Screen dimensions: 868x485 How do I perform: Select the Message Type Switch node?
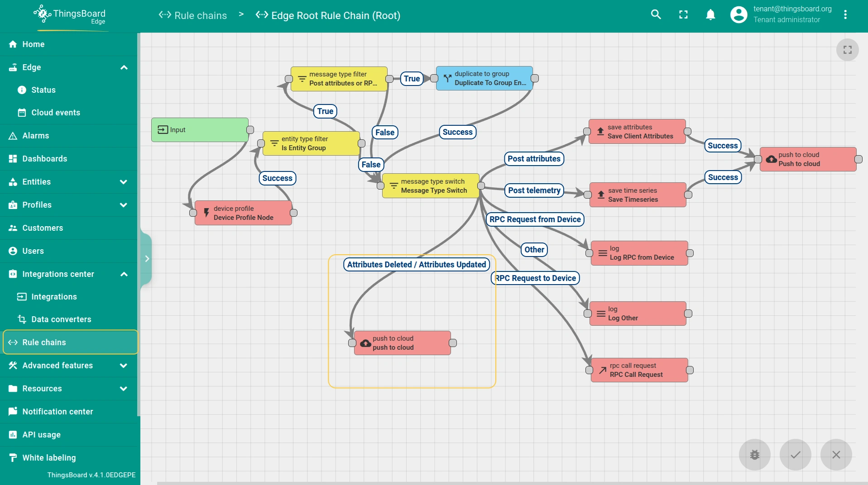click(430, 186)
